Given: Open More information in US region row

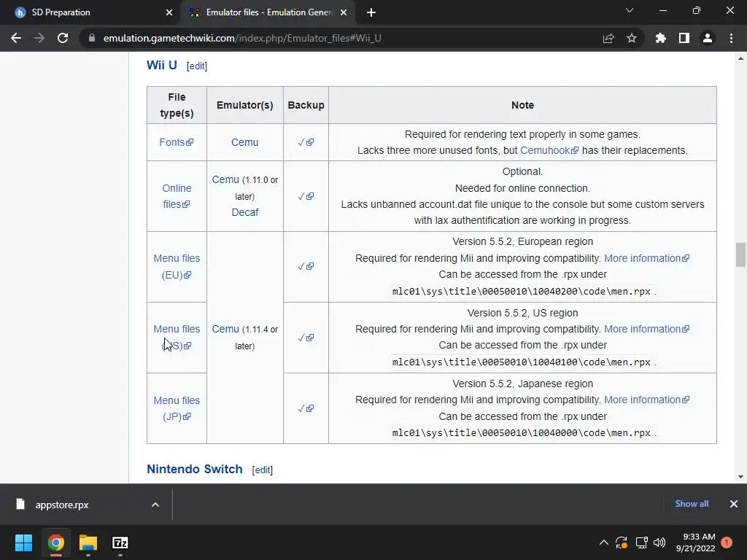Looking at the screenshot, I should pyautogui.click(x=646, y=329).
